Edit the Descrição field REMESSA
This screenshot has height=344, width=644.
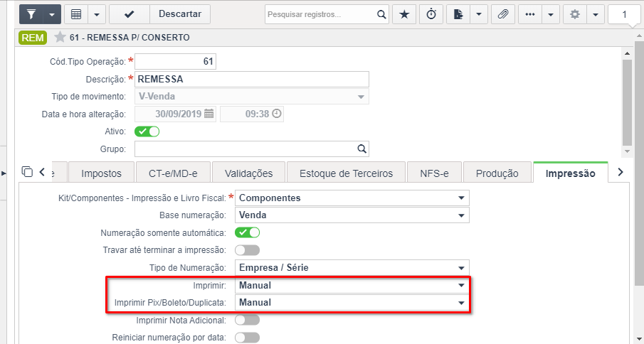coord(252,79)
